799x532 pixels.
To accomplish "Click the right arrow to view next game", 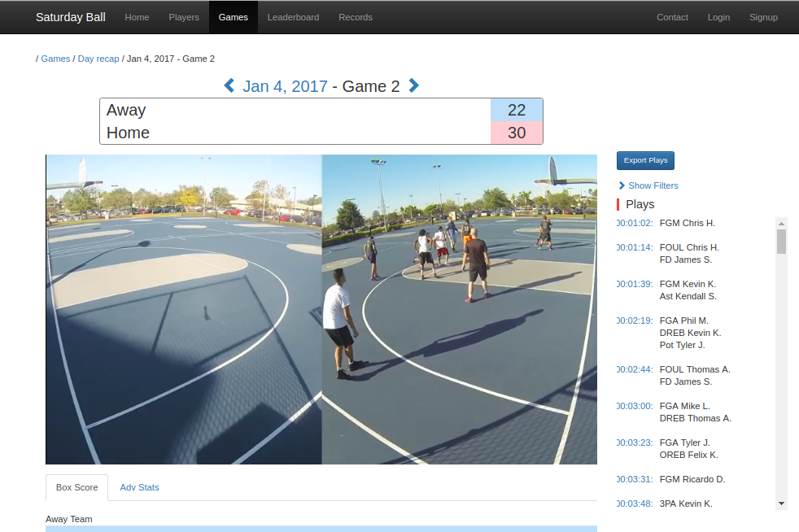I will pos(413,85).
